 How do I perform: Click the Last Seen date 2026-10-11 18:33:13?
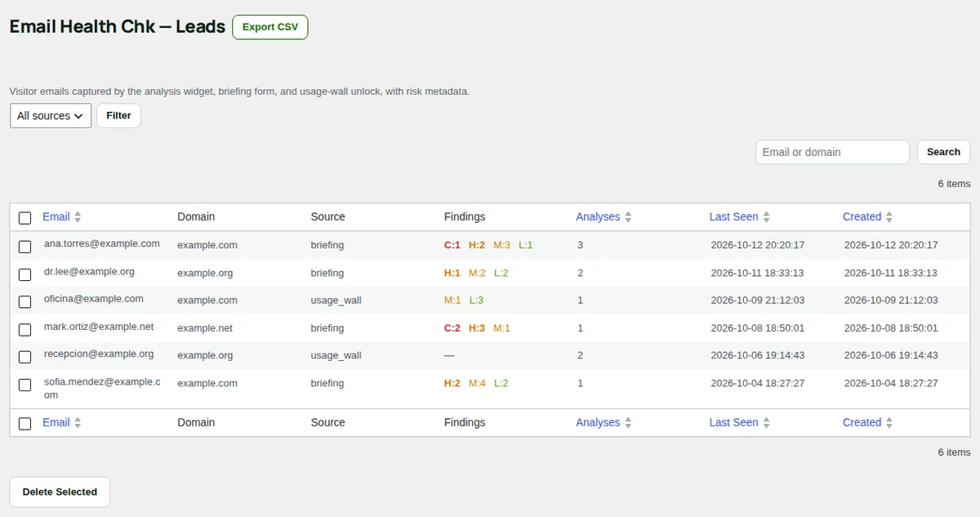click(758, 273)
